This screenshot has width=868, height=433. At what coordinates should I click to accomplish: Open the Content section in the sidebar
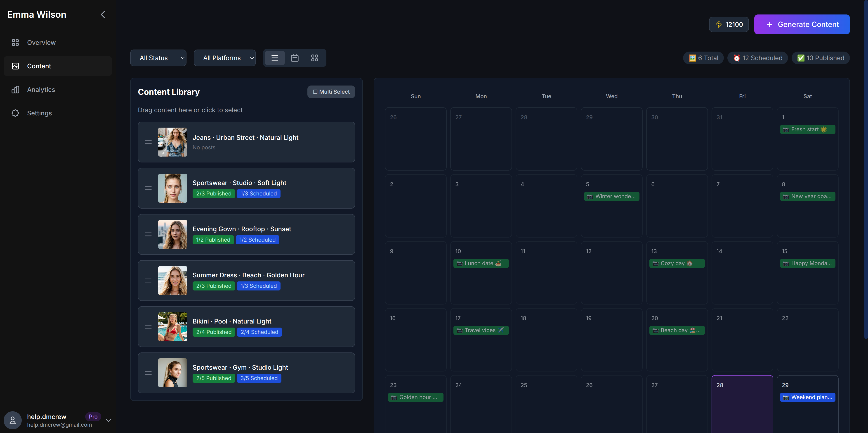(x=39, y=66)
